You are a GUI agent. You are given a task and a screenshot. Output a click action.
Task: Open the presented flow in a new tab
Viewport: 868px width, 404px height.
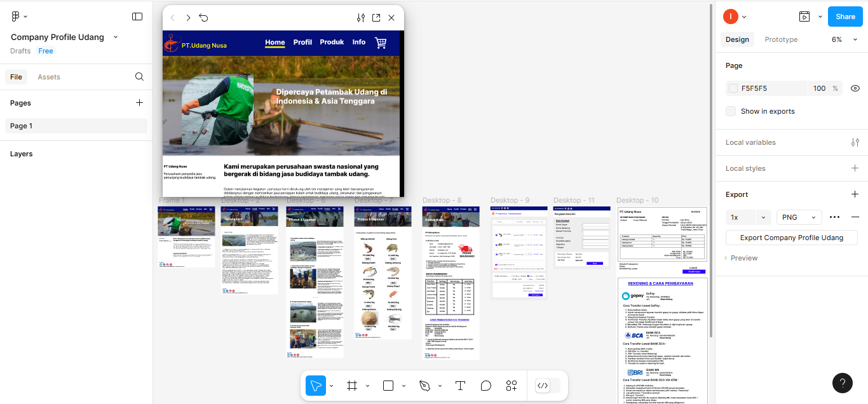pos(376,18)
